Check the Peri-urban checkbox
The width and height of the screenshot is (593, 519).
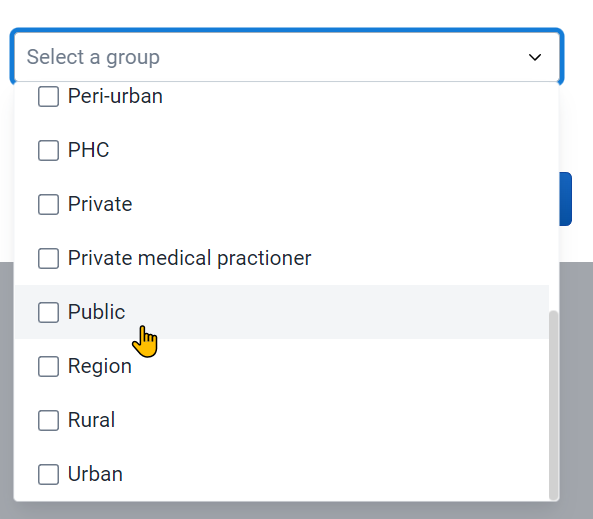48,96
